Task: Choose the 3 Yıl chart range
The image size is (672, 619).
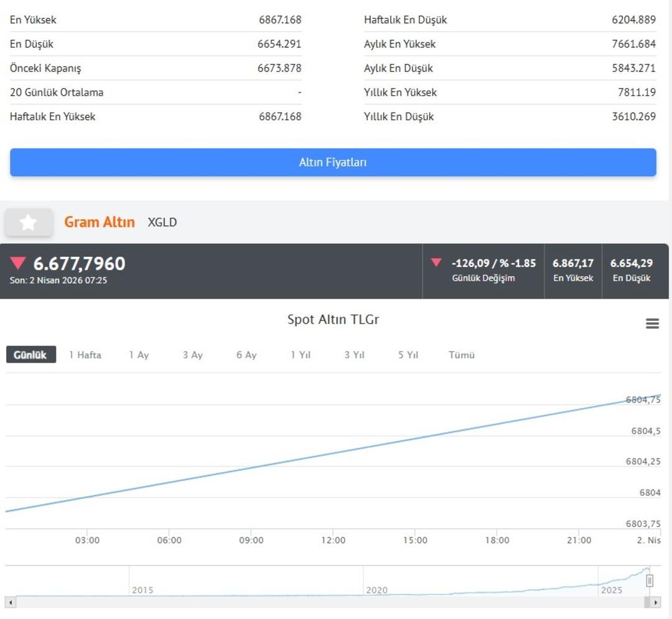Action: [x=354, y=355]
